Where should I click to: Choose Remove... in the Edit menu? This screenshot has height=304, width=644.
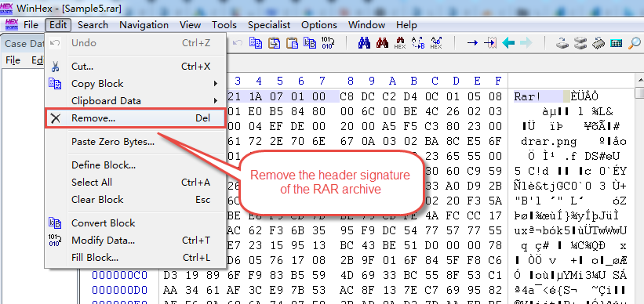tap(135, 118)
